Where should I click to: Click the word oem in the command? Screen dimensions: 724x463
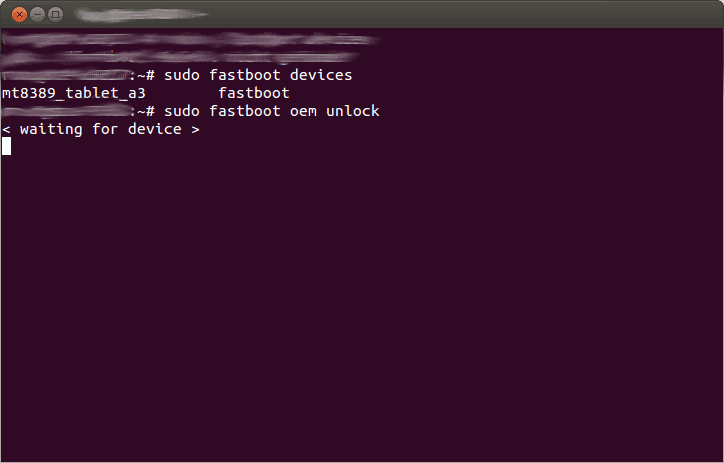click(303, 111)
